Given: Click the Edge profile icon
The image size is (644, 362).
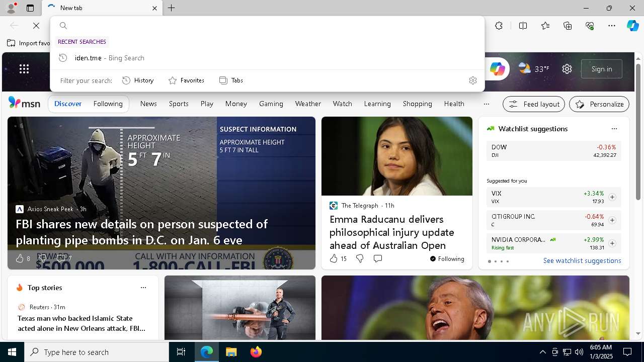Looking at the screenshot, I should 11,8.
